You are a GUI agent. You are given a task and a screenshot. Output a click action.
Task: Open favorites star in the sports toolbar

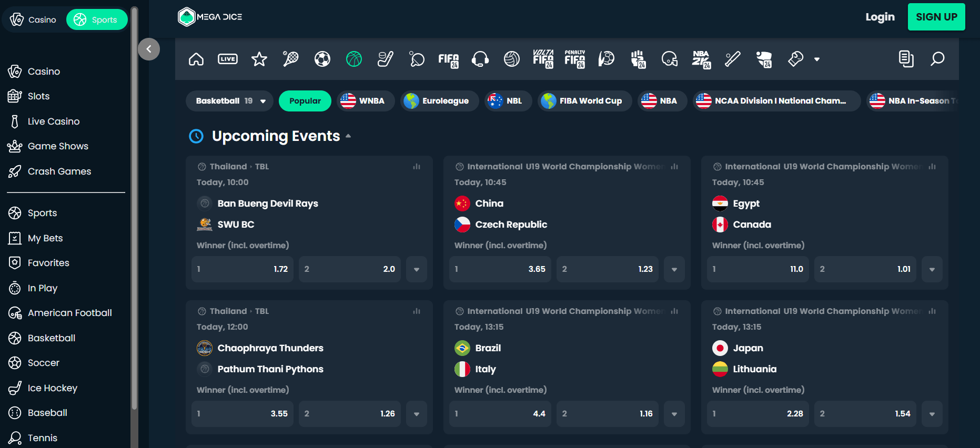click(x=259, y=59)
